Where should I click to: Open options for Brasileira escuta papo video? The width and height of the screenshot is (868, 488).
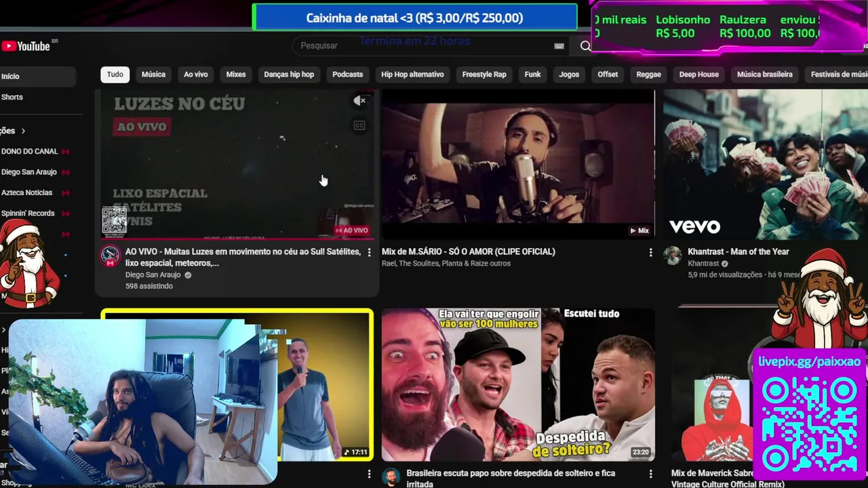[x=650, y=474]
